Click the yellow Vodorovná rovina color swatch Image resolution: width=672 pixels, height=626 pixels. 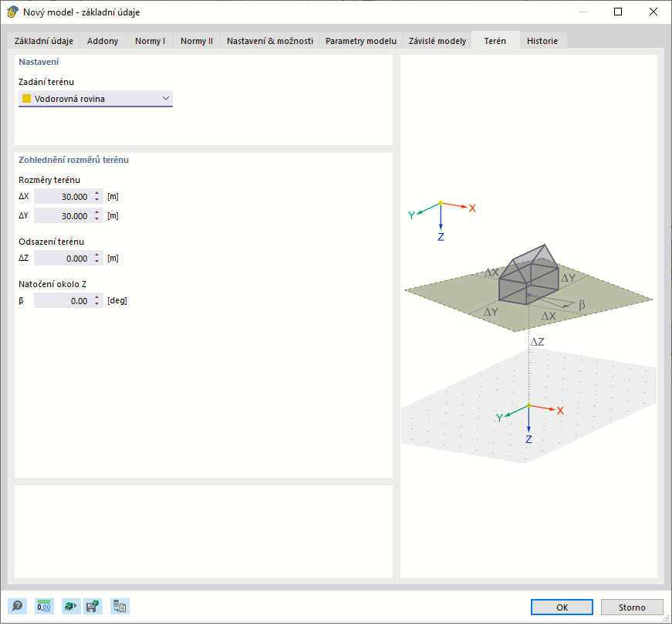(26, 99)
